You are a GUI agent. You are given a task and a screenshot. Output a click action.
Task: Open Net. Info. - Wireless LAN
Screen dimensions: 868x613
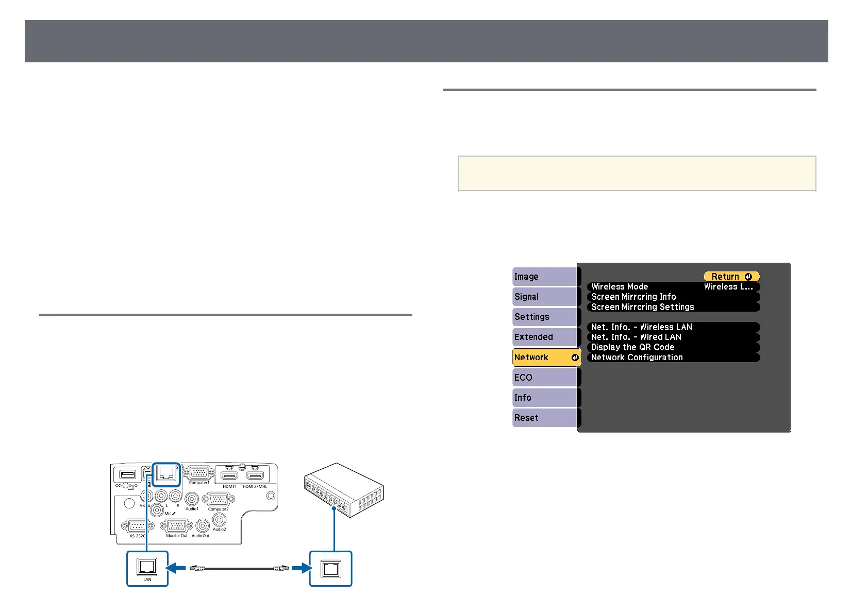pyautogui.click(x=673, y=327)
